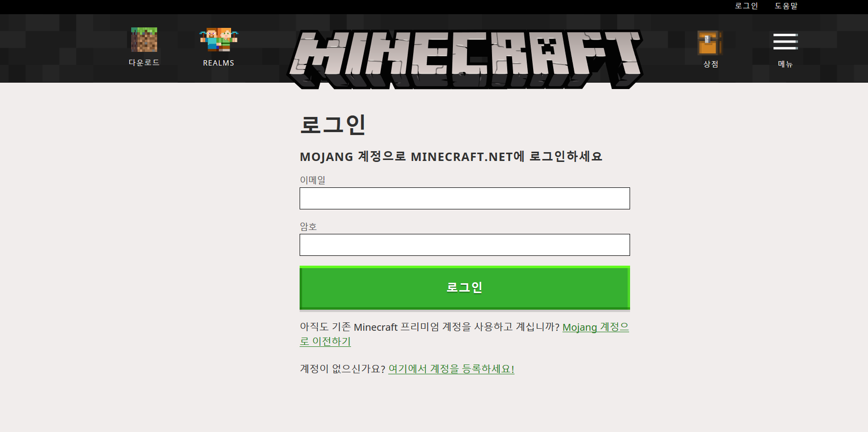Click the large 로그인 page heading

(333, 124)
